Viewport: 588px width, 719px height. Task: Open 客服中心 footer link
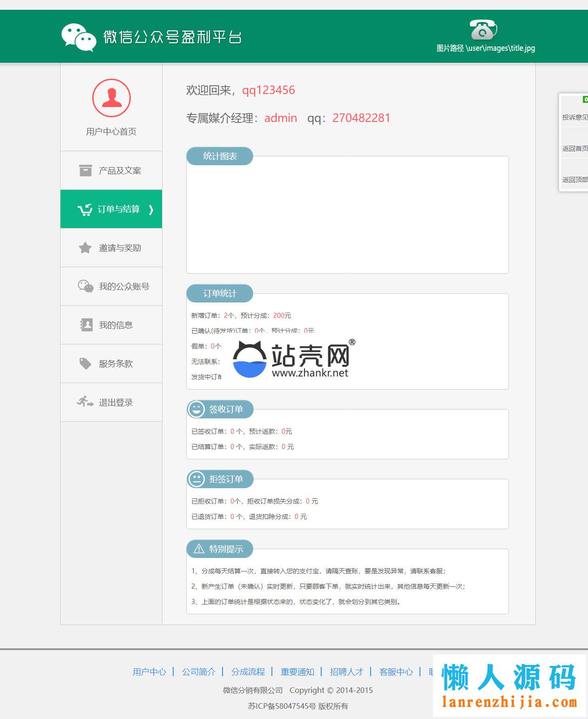coord(396,672)
